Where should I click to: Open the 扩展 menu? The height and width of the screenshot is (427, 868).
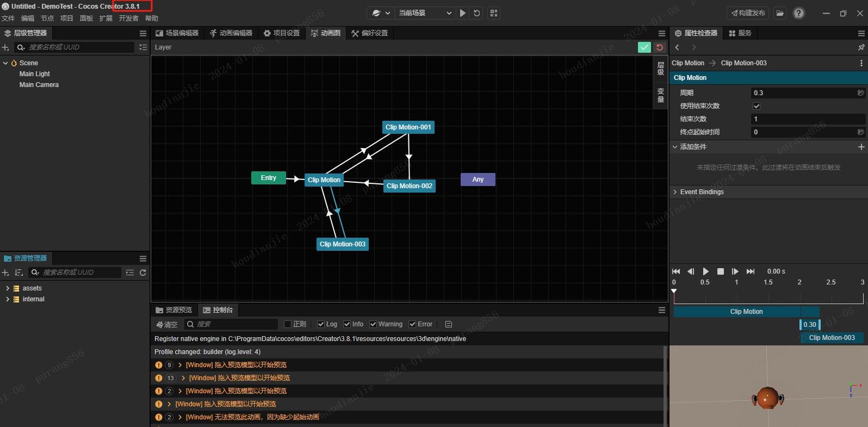pos(106,18)
